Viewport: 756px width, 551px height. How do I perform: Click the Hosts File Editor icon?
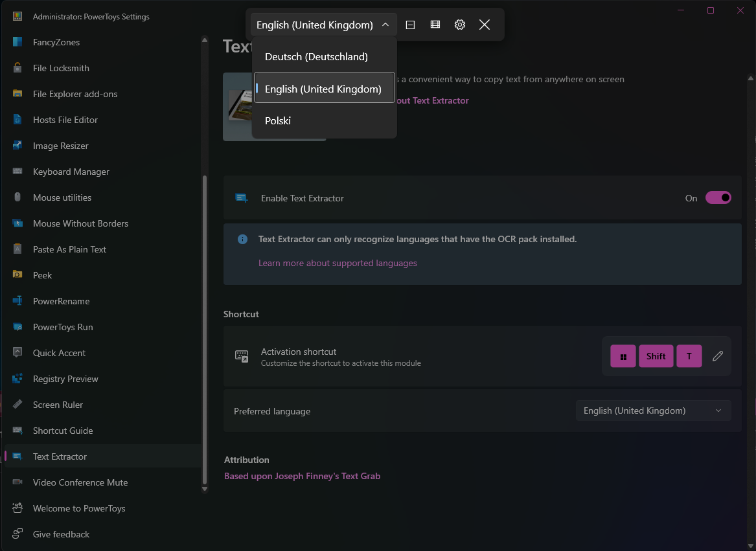[x=17, y=120]
